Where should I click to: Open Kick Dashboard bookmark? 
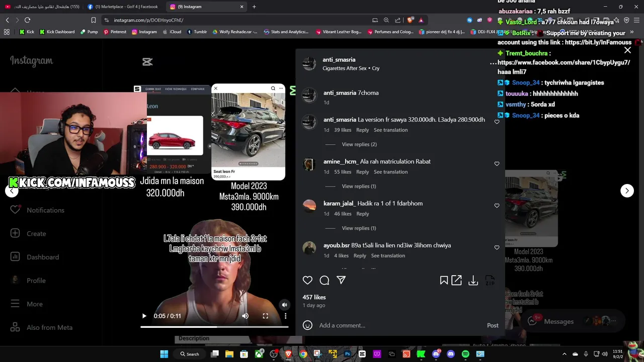coord(57,32)
